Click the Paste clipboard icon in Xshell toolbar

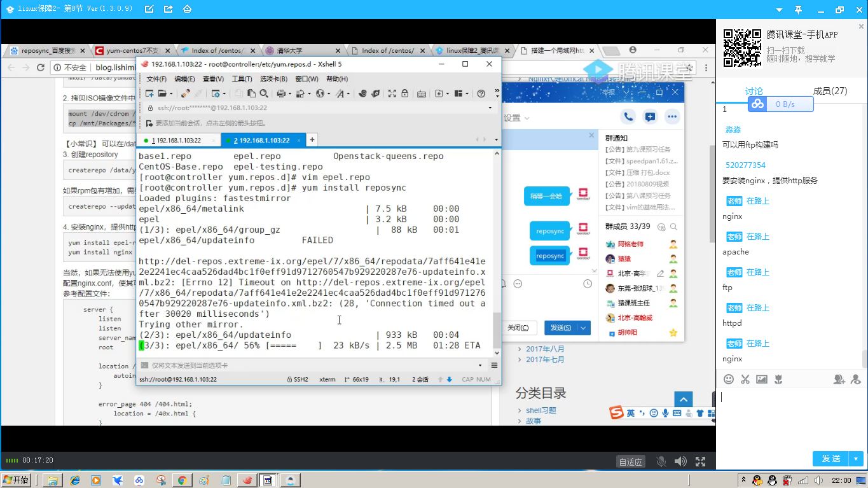click(x=251, y=94)
